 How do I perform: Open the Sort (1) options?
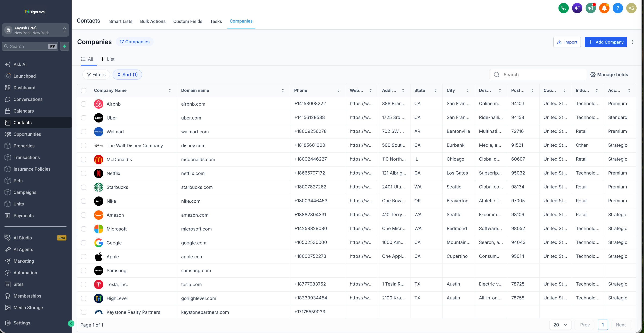click(127, 75)
